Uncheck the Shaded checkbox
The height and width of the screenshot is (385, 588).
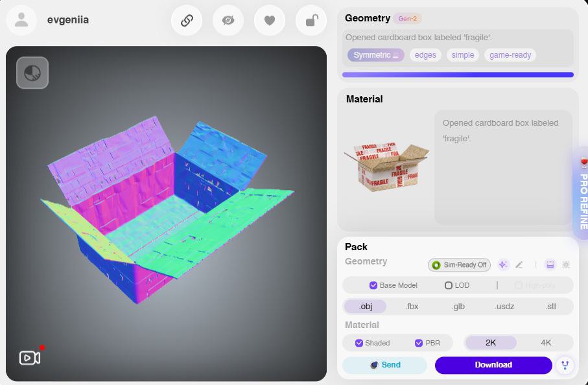359,343
